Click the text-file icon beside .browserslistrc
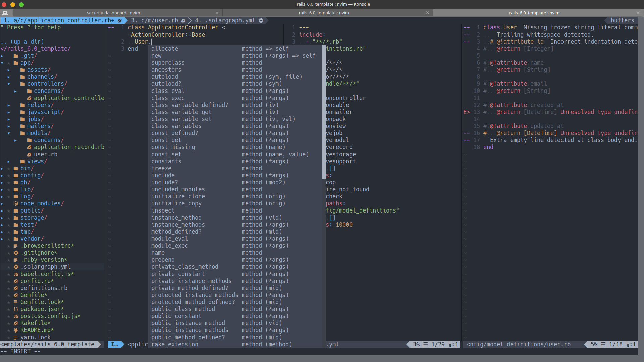This screenshot has width=644, height=362. point(16,246)
